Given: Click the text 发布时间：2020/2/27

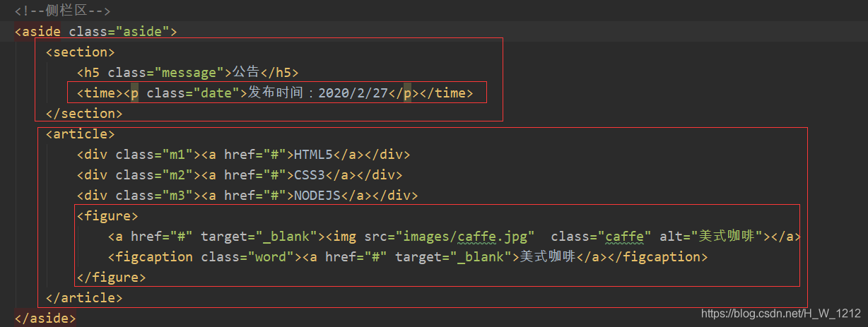Looking at the screenshot, I should coord(318,93).
